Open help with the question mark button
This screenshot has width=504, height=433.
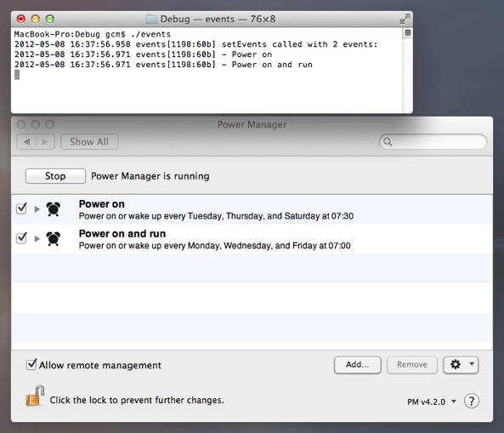472,402
